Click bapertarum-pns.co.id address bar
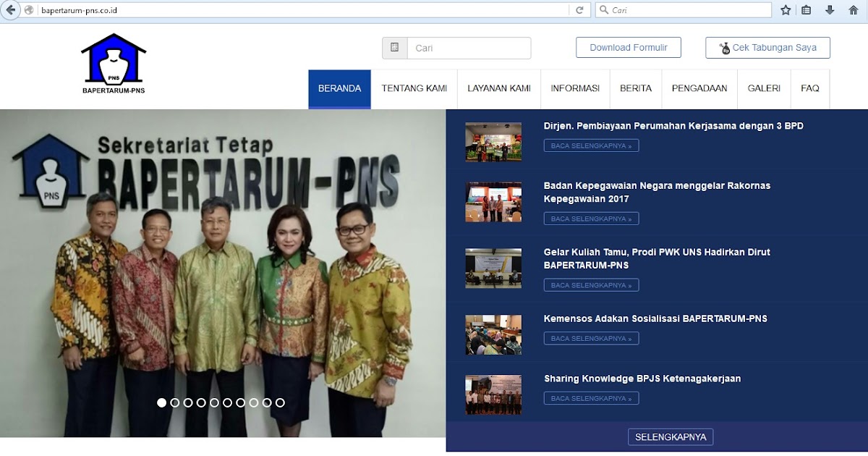This screenshot has width=868, height=456. [304, 10]
